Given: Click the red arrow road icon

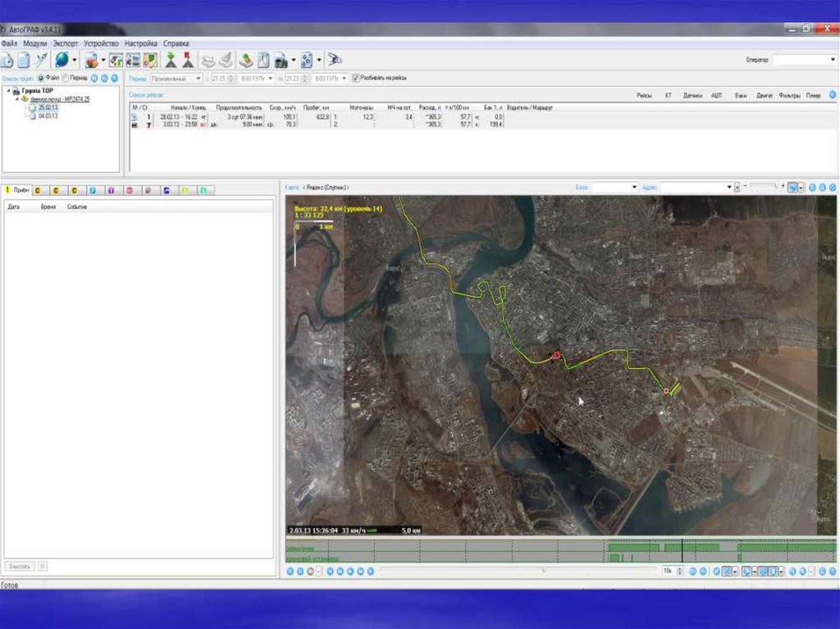Looking at the screenshot, I should point(188,60).
